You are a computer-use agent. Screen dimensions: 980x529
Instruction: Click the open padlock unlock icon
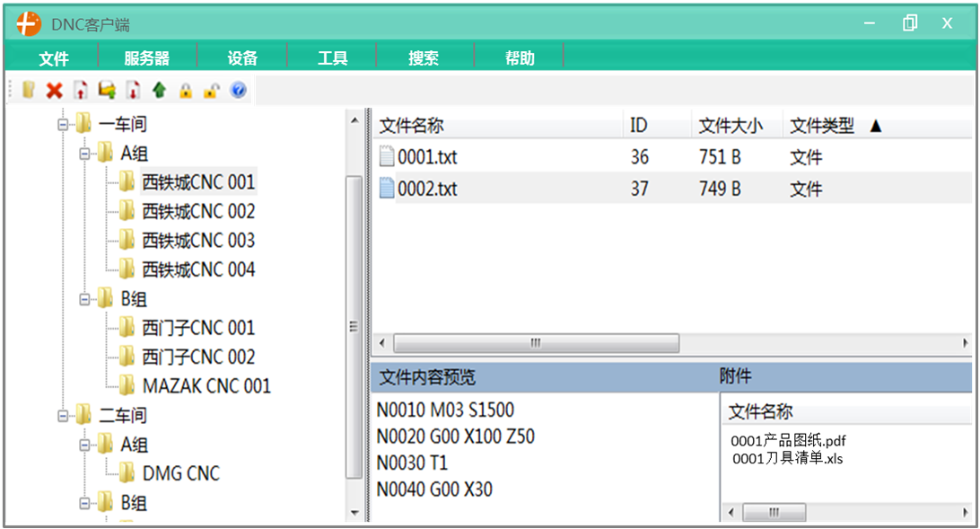pyautogui.click(x=212, y=90)
